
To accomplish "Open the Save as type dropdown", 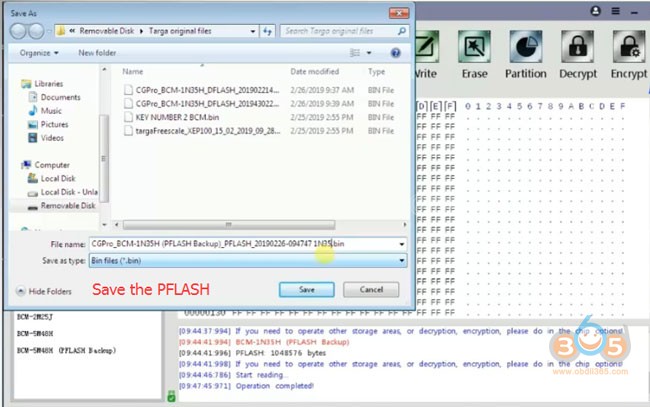I will (401, 261).
